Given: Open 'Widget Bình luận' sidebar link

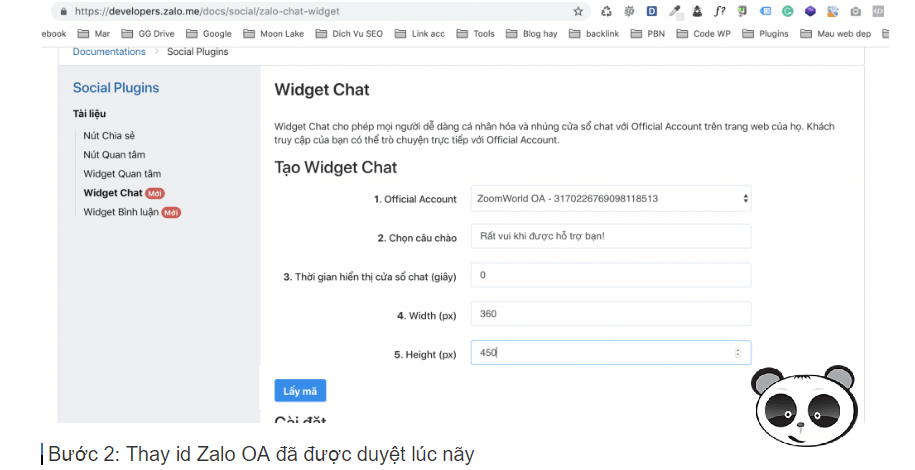Looking at the screenshot, I should pos(120,212).
